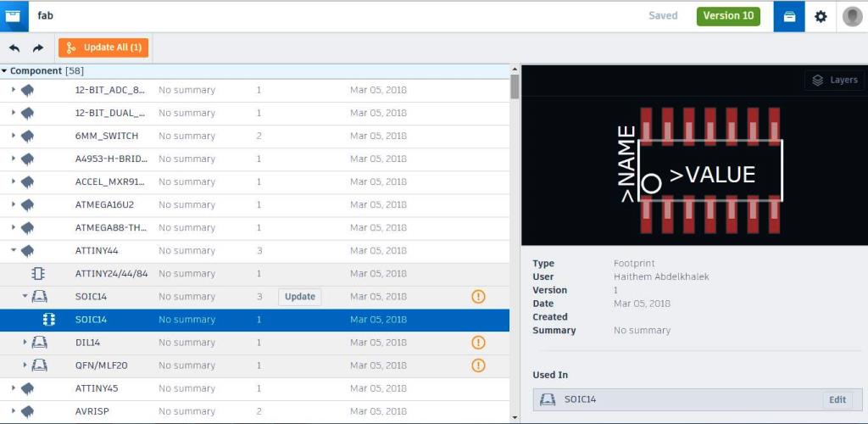This screenshot has width=868, height=424.
Task: Click chip icon of 6MM_SWITCH row
Action: 27,136
